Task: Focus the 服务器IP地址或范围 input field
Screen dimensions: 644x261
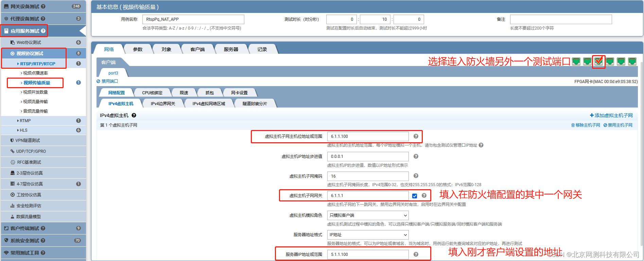Action: coord(368,254)
